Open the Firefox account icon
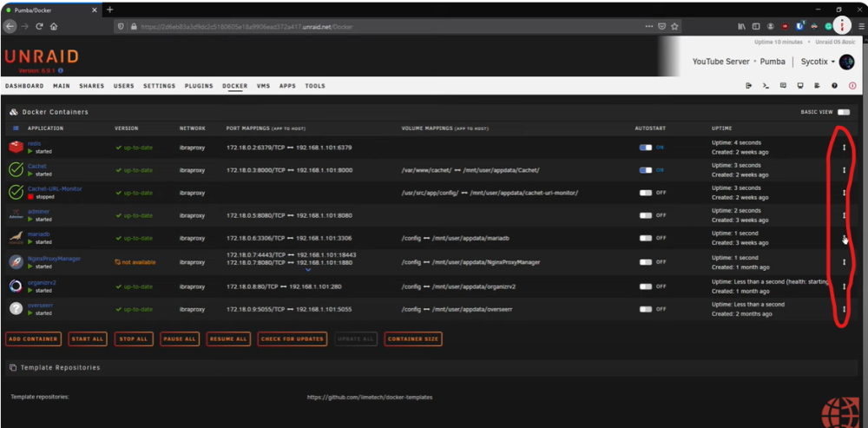This screenshot has width=868, height=428. [771, 26]
